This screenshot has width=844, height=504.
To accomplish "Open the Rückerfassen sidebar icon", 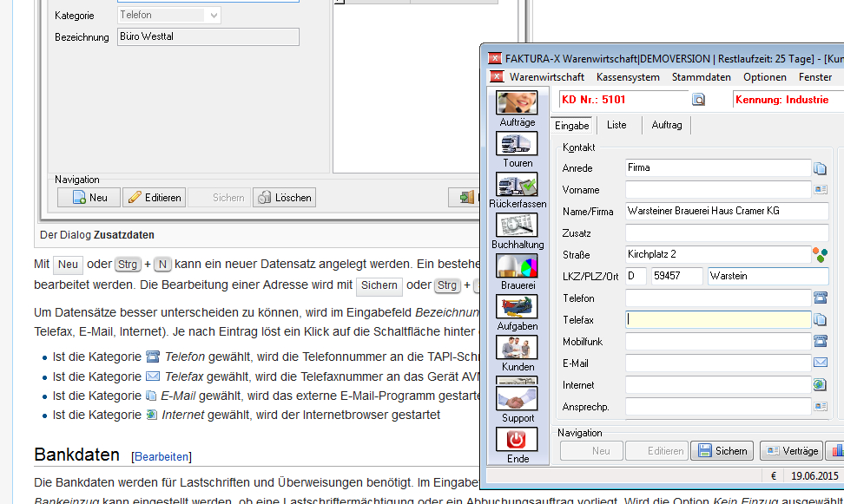I will point(517,185).
